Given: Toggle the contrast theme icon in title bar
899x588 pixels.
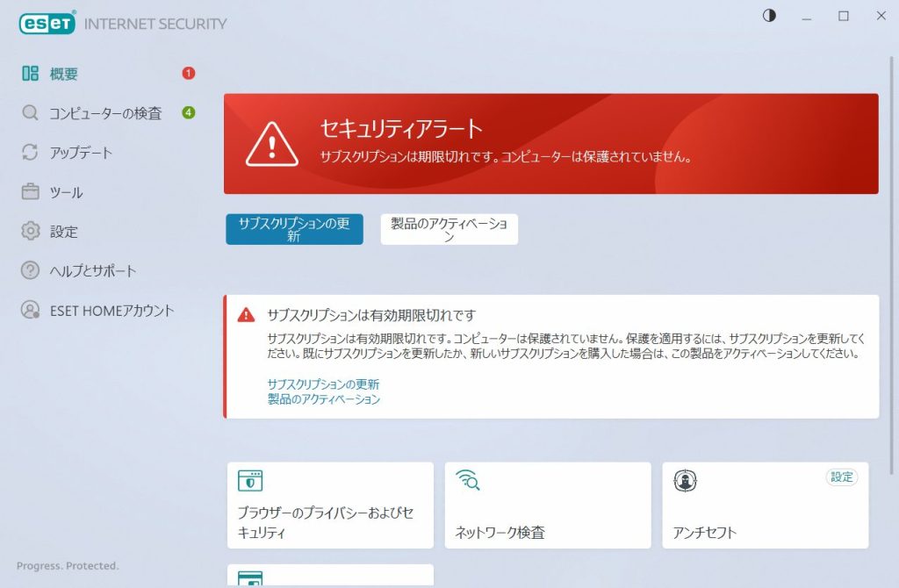Looking at the screenshot, I should tap(769, 16).
